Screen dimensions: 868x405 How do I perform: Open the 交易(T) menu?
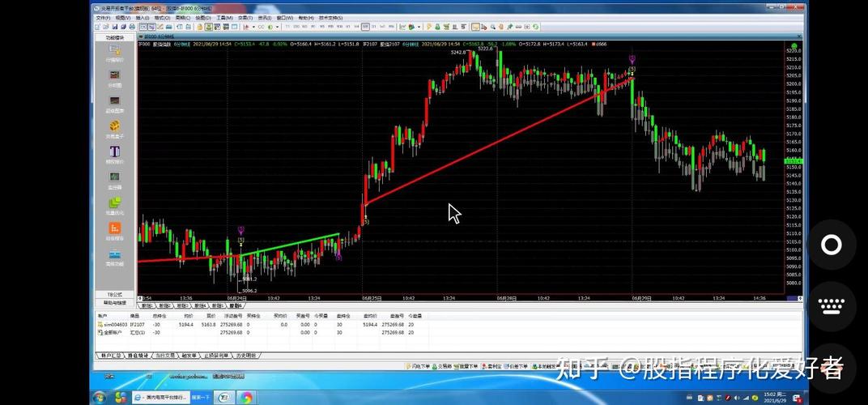244,17
